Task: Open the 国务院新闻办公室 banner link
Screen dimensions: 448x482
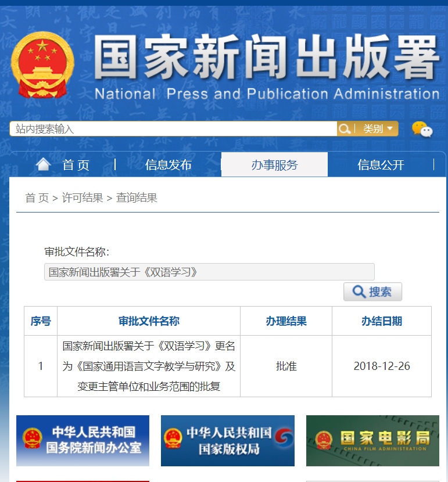Action: coord(83,441)
